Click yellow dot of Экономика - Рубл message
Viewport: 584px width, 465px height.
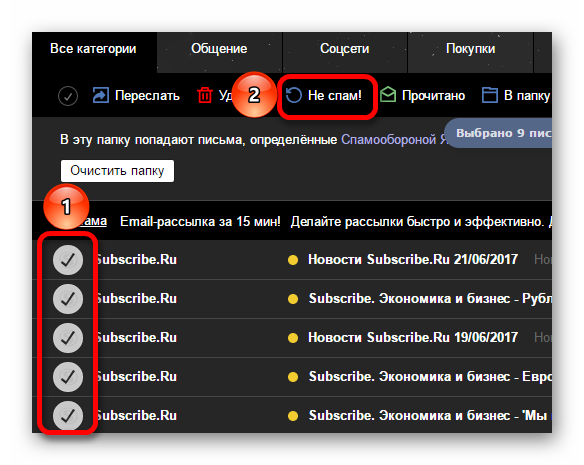tap(293, 299)
